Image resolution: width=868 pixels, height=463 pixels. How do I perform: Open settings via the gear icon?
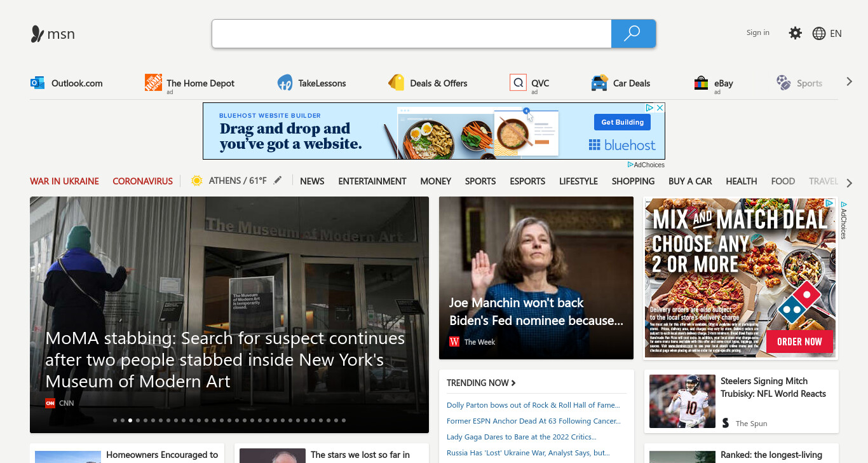coord(795,33)
